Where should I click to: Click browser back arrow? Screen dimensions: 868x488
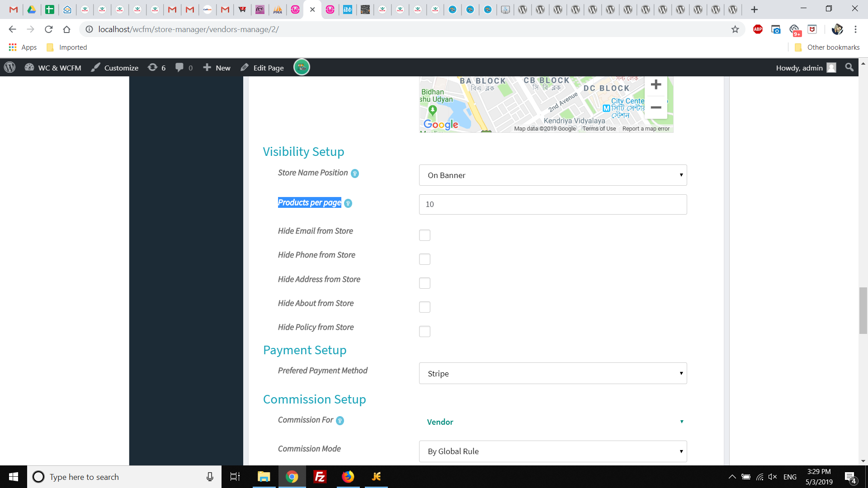click(12, 29)
